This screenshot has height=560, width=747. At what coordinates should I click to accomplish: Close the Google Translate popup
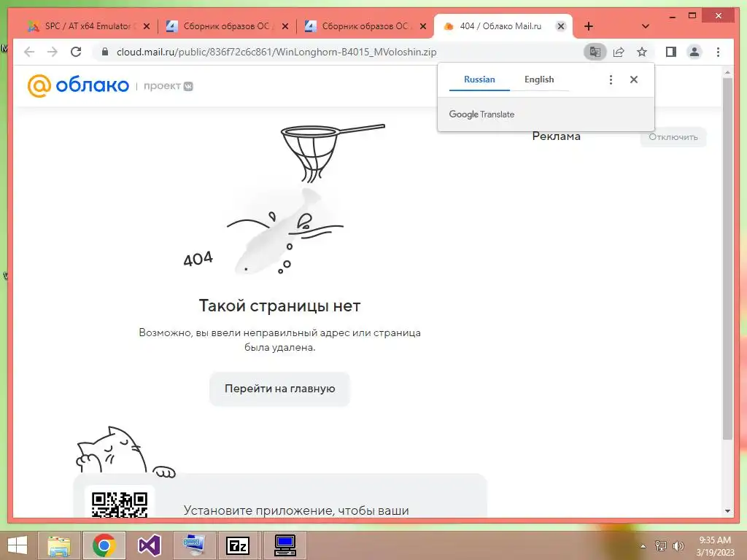pos(634,79)
